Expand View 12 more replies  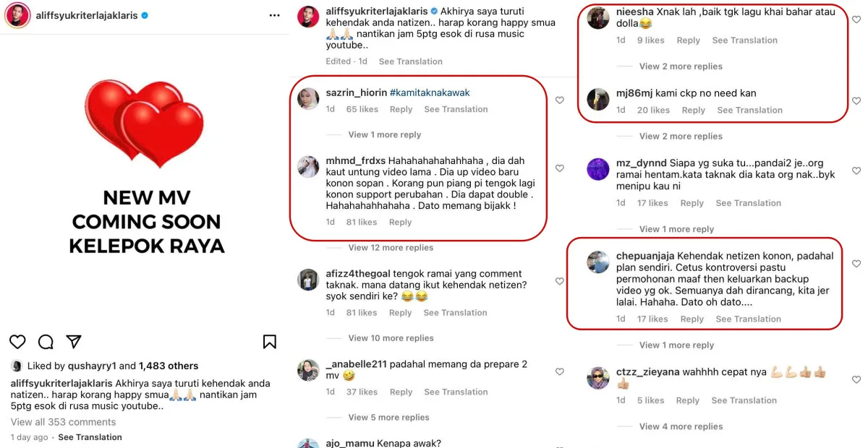coord(391,248)
